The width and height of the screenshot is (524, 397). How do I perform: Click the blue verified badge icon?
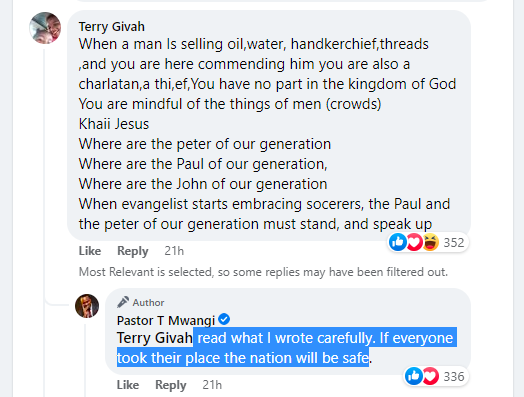click(x=224, y=319)
